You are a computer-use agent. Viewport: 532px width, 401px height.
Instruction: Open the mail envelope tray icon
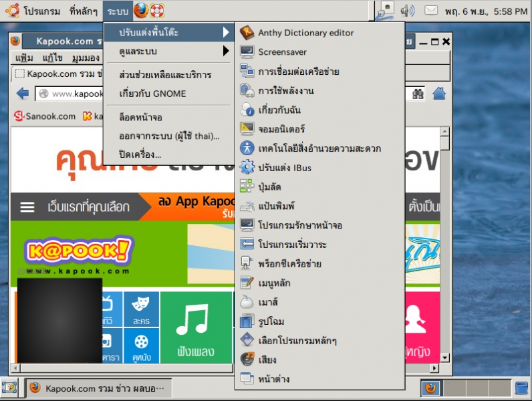(x=431, y=11)
